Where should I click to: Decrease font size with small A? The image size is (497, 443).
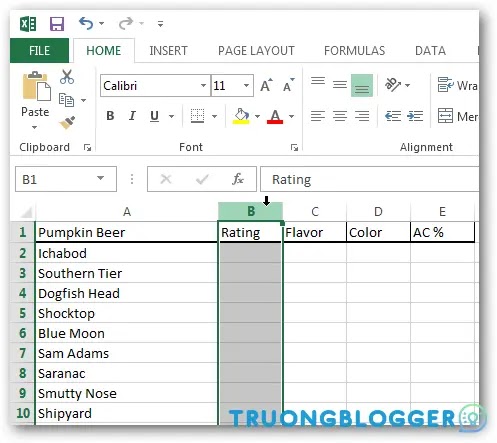click(288, 85)
